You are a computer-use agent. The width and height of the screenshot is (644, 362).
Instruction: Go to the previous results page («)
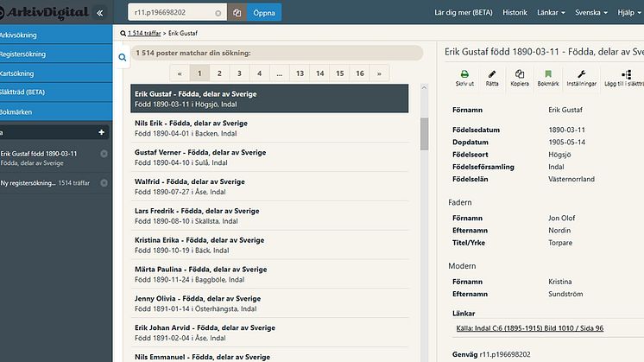pos(180,73)
